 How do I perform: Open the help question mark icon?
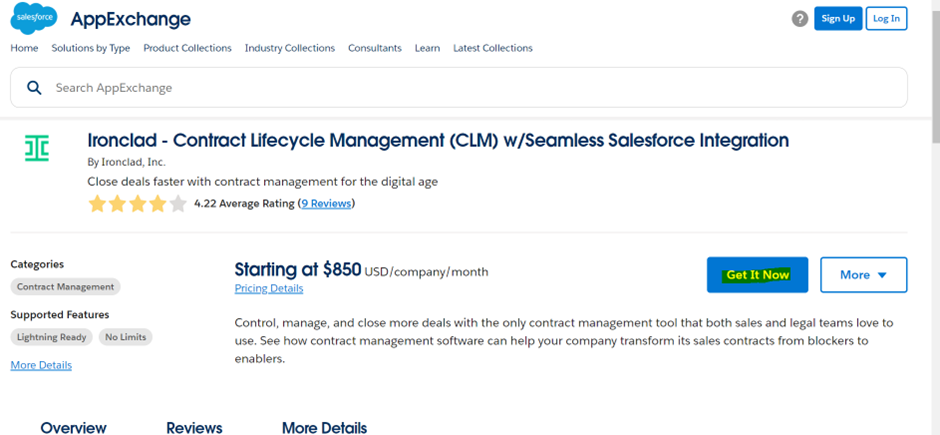800,19
